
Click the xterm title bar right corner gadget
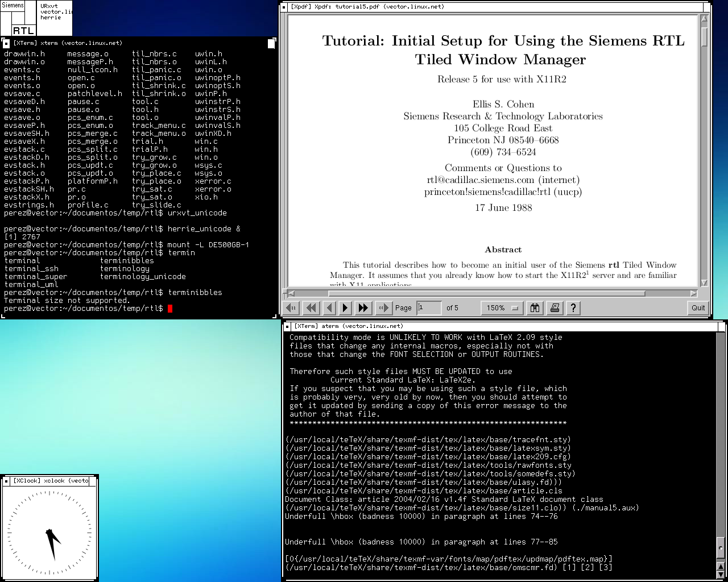click(x=271, y=43)
